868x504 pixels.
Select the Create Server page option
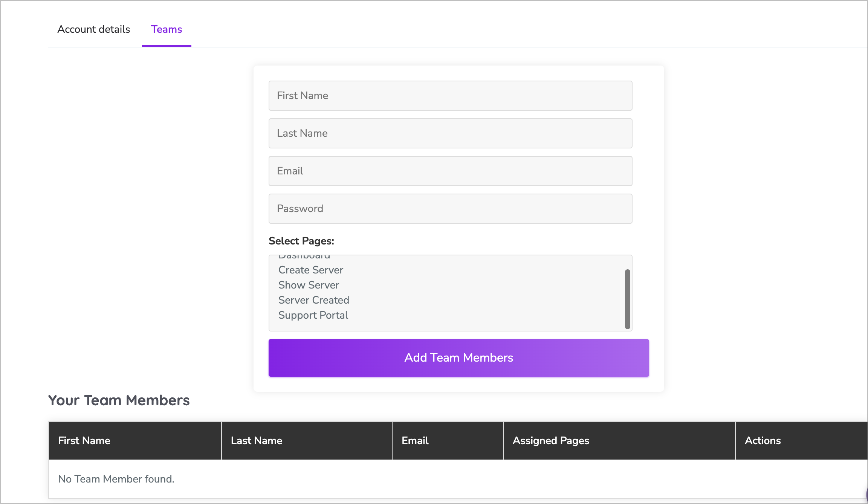311,270
